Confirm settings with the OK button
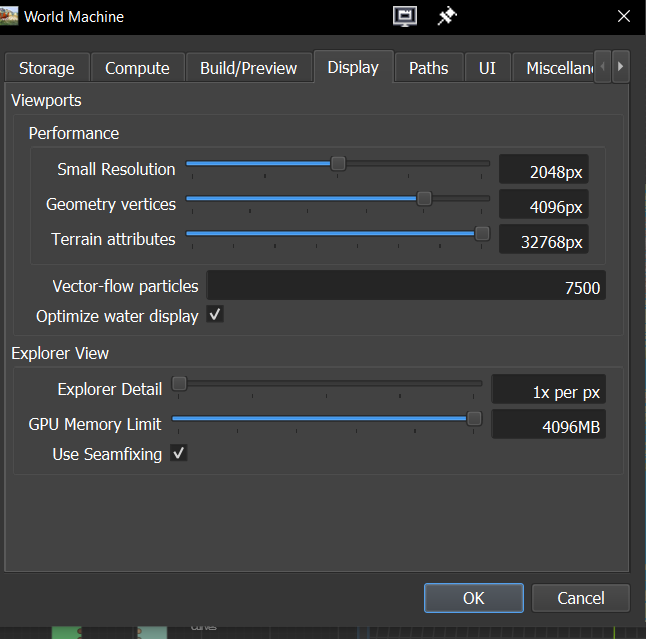The height and width of the screenshot is (639, 646). (x=474, y=598)
